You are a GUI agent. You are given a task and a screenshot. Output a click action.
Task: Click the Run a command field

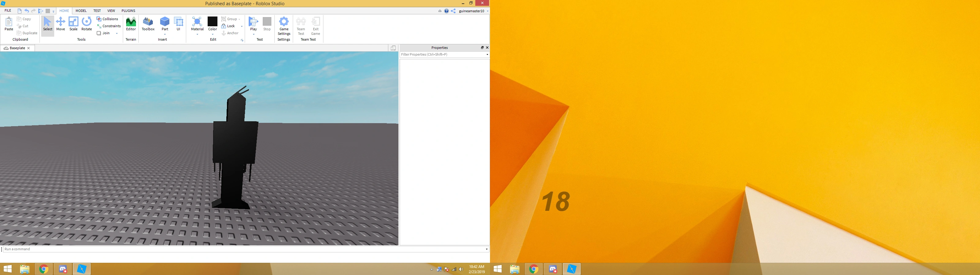tap(243, 249)
